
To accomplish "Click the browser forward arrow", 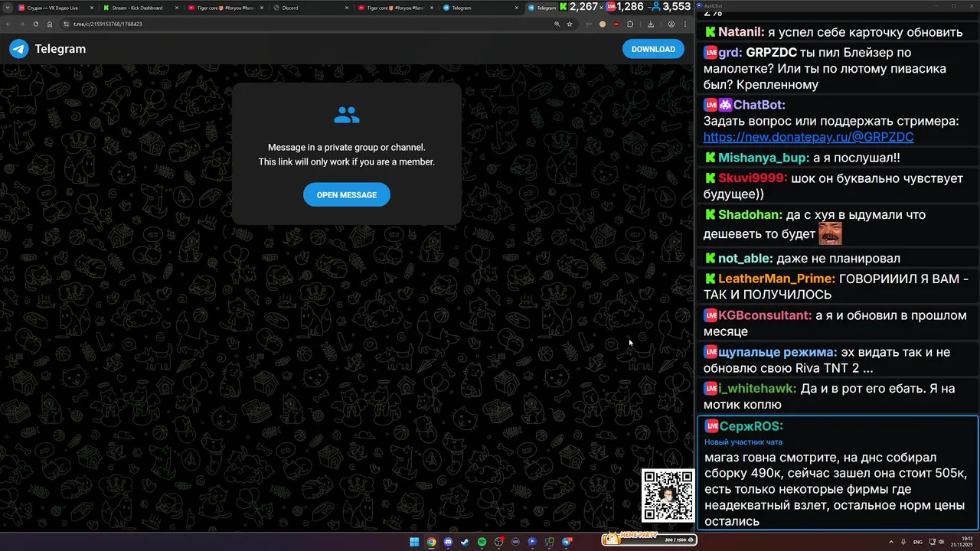I will 21,24.
